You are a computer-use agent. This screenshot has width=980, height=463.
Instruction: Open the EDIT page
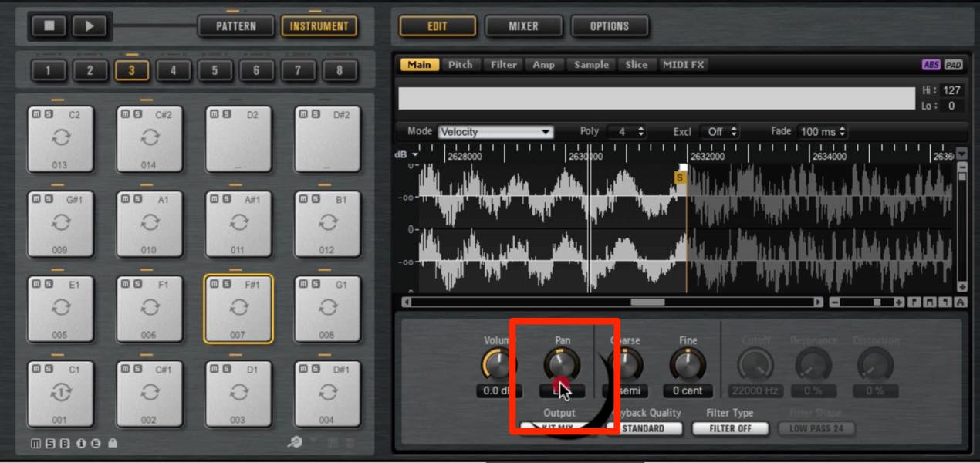(x=437, y=26)
